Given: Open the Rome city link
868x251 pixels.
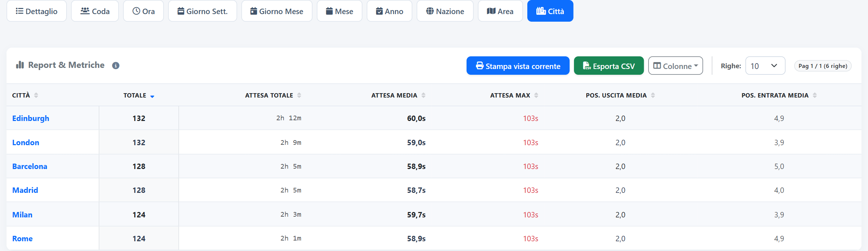Looking at the screenshot, I should 22,239.
